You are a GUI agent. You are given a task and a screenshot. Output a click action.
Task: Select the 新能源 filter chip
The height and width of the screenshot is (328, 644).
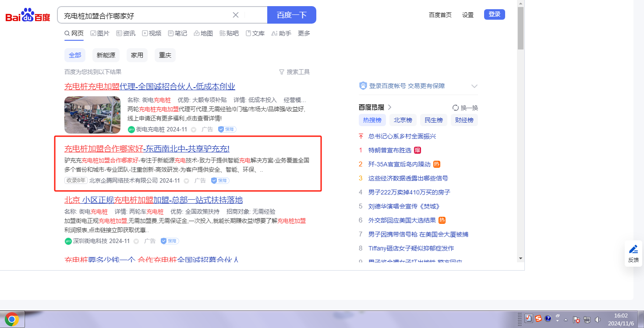coord(106,55)
